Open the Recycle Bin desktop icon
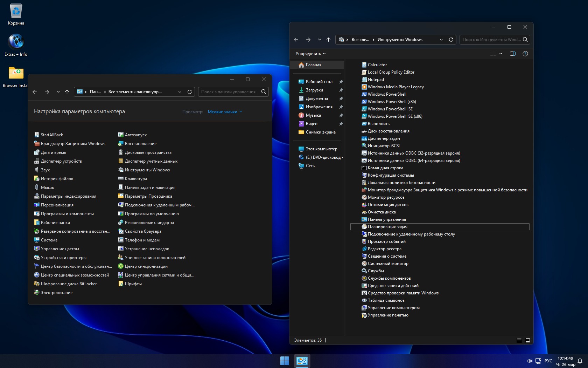588x368 pixels. tap(16, 15)
